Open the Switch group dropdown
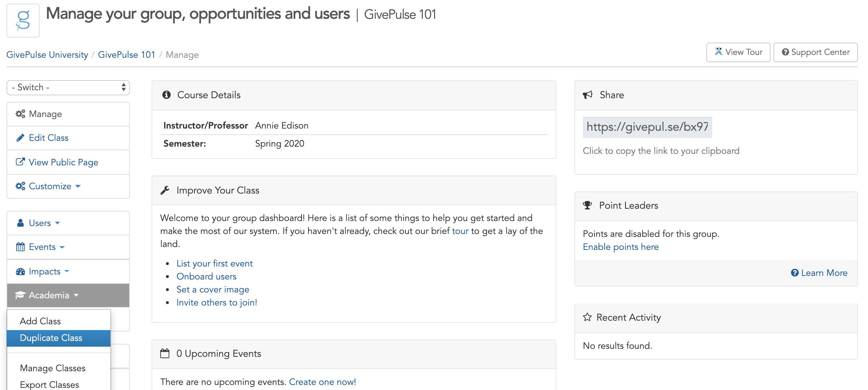 pos(68,87)
